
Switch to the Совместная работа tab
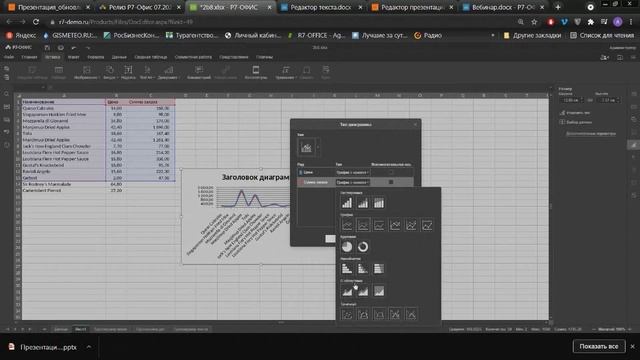(x=193, y=57)
